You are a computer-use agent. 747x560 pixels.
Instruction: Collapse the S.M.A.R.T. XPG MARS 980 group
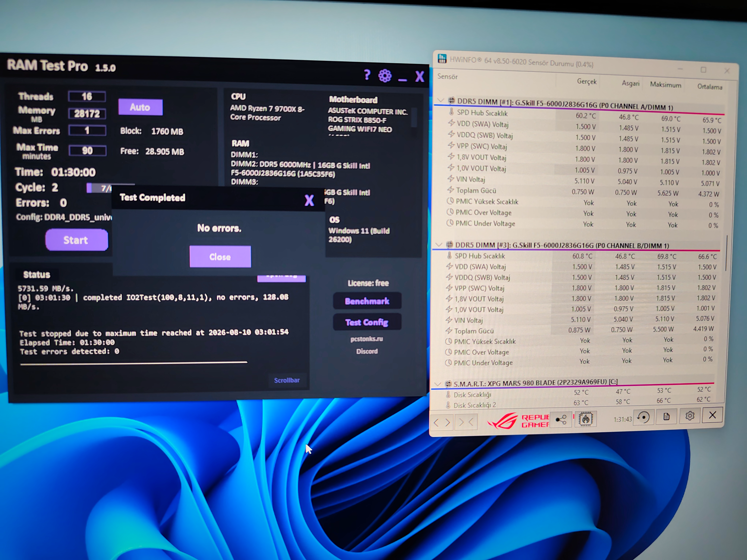click(437, 384)
